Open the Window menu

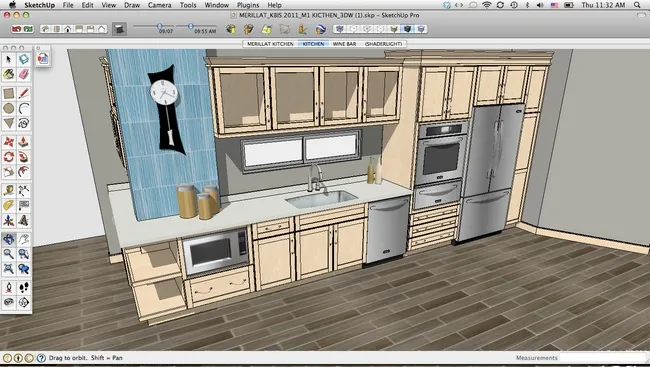217,5
